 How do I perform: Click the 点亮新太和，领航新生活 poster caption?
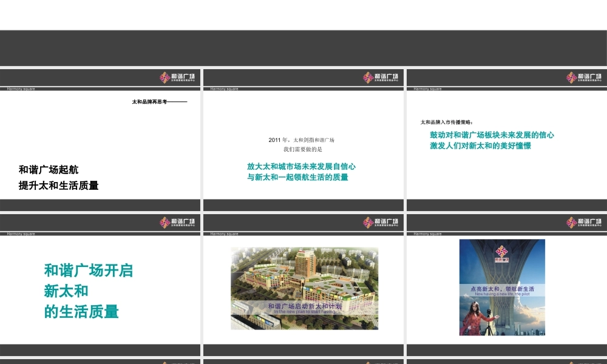click(502, 289)
